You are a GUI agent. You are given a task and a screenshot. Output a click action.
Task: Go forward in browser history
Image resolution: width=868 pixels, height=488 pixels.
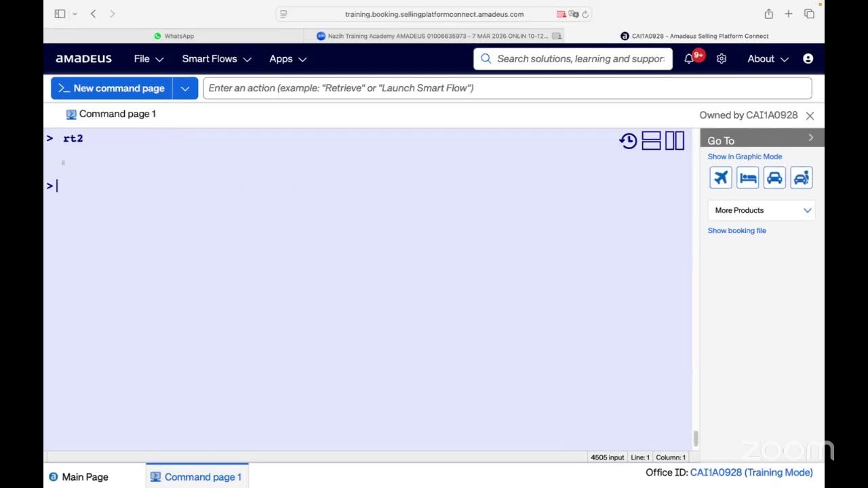point(112,14)
